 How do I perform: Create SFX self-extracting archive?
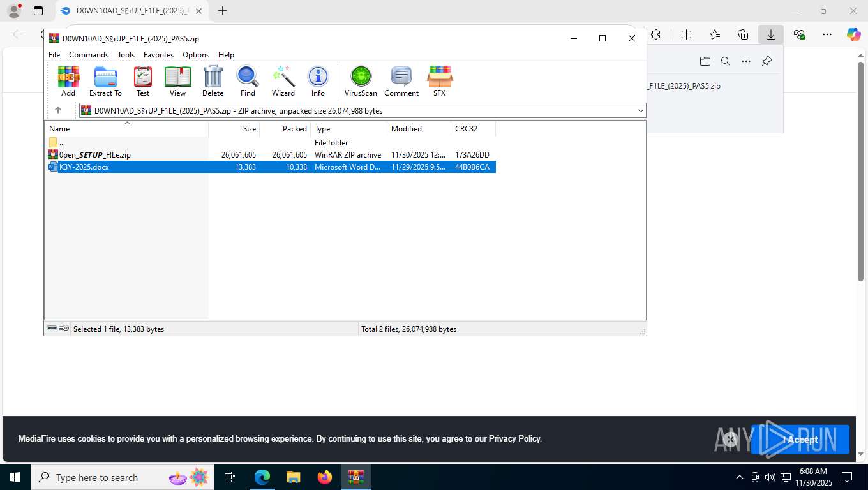tap(439, 81)
